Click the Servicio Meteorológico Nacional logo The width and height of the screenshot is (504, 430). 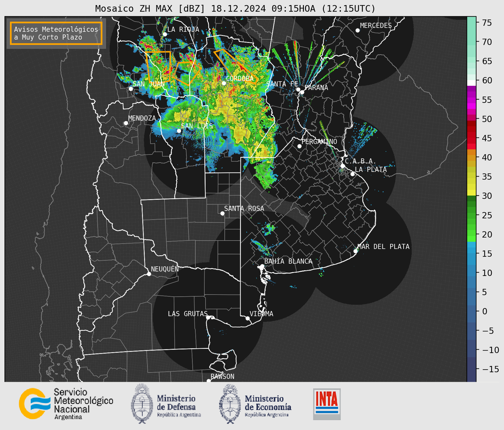pos(66,404)
